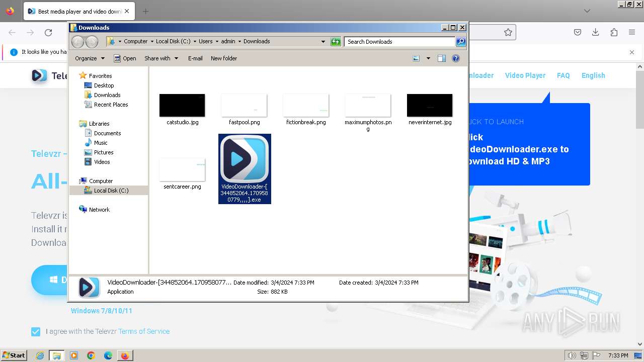
Task: Click the Explorer Forward navigation arrow
Action: coord(92,42)
